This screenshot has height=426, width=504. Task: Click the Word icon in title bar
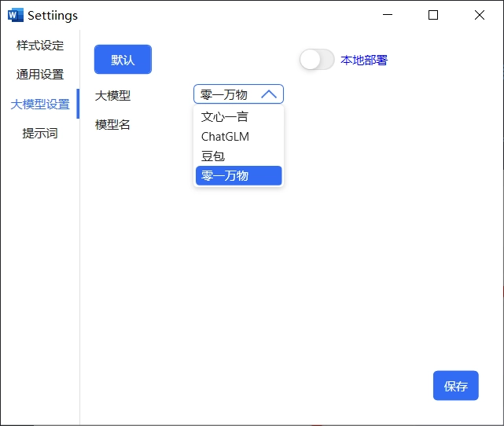click(16, 15)
